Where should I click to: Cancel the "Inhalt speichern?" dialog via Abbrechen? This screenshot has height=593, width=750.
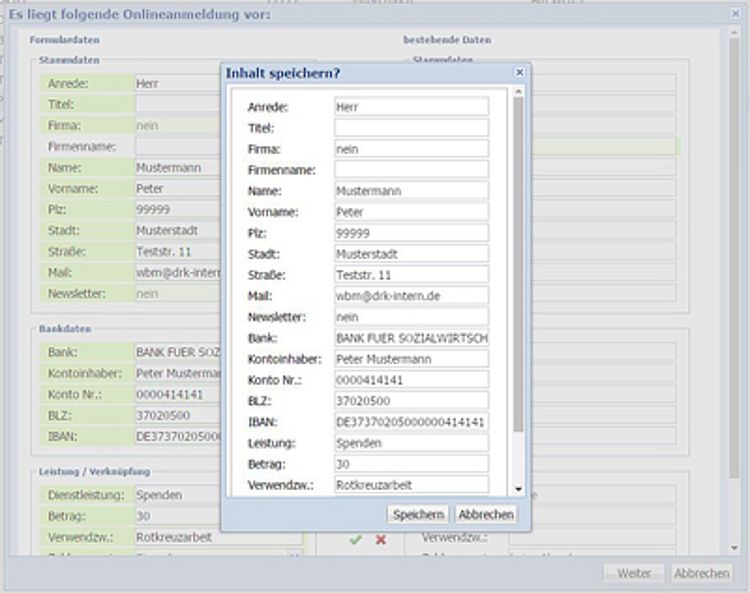click(x=485, y=514)
